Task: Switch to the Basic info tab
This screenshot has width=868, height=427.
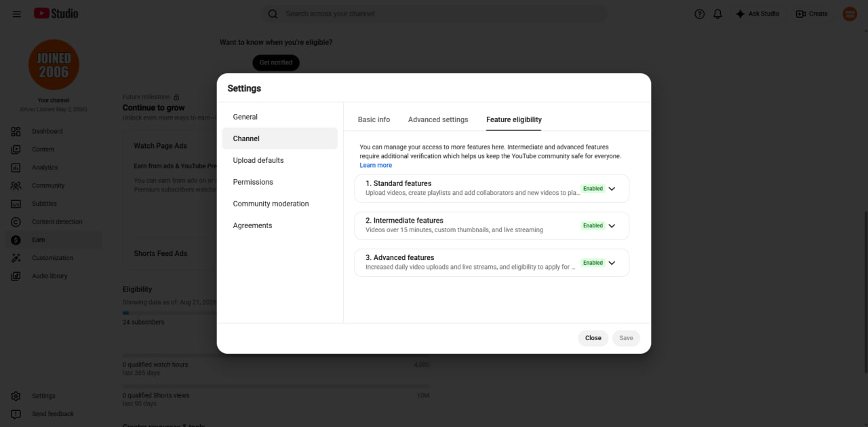Action: point(374,119)
